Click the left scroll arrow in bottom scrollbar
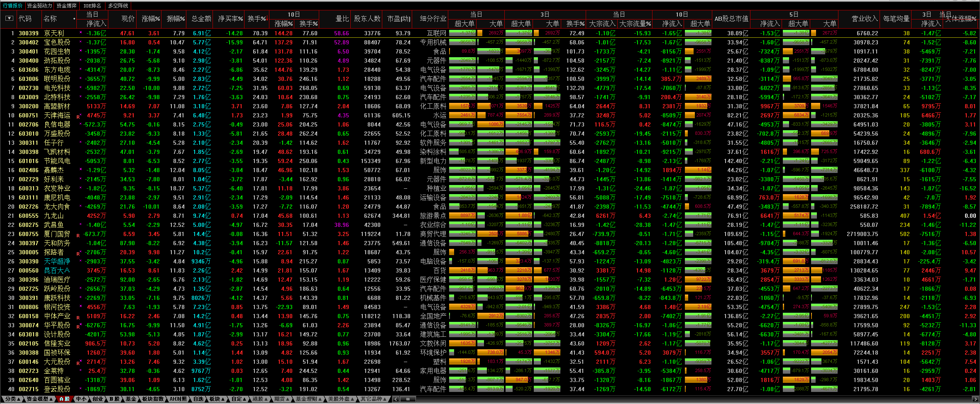Image resolution: width=980 pixels, height=404 pixels. (x=396, y=399)
